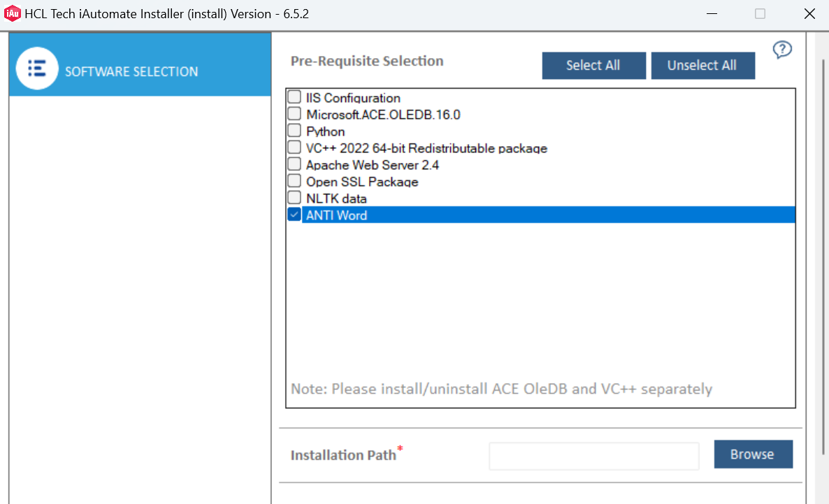Tick the Python prerequisite checkbox

pos(294,131)
